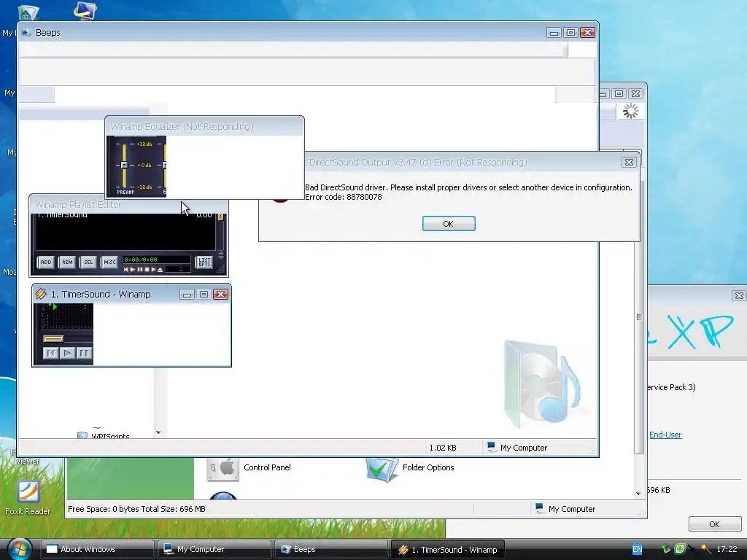Close the TimerSound Winamp window
Image resolution: width=747 pixels, height=560 pixels.
click(x=220, y=295)
